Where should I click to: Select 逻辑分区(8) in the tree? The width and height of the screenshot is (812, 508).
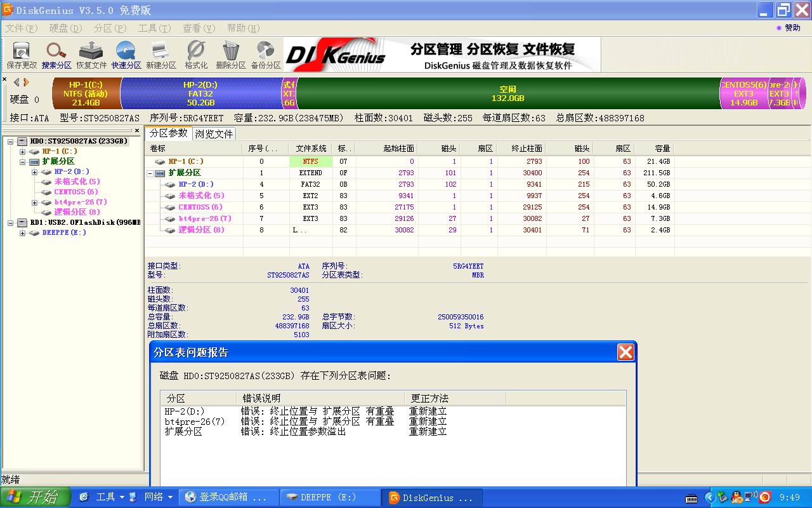[x=77, y=212]
